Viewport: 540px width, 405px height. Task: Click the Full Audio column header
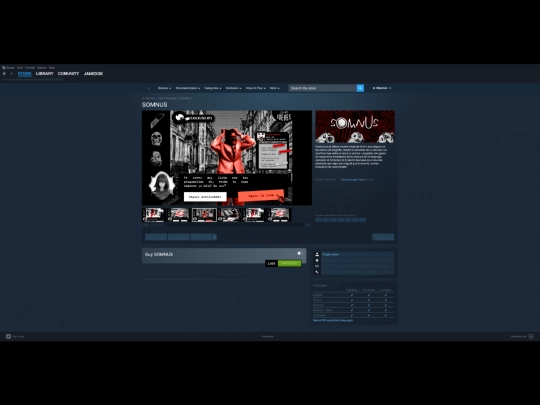368,290
